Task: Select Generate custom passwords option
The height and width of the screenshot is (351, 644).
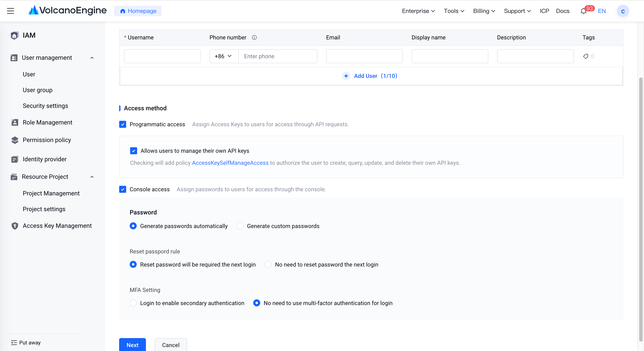Action: [x=240, y=226]
